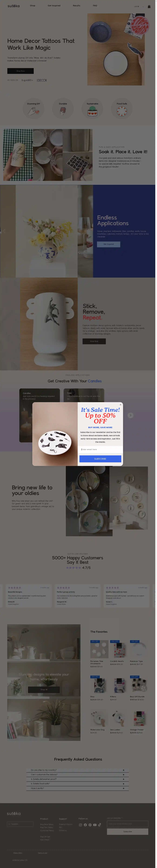This screenshot has height=868, width=157.
Task: Open the Shop menu item
Action: coord(32,6)
